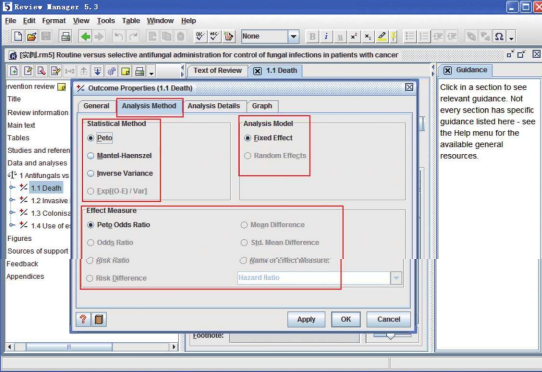Click the bulleted list icon
542x372 pixels.
(x=410, y=36)
